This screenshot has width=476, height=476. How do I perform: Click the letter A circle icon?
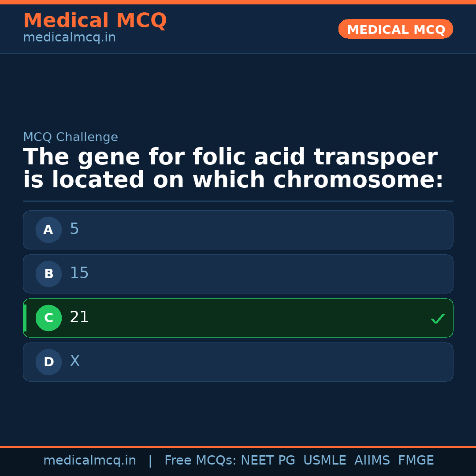[x=48, y=230]
